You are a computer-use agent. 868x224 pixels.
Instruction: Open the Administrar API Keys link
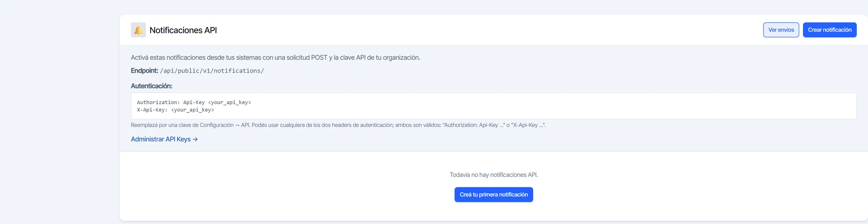(164, 139)
